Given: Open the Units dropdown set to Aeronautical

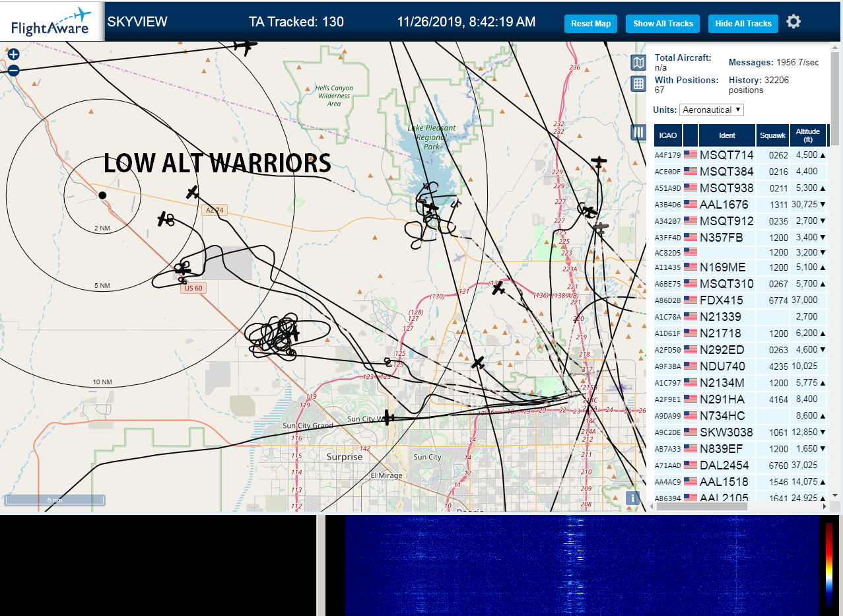Looking at the screenshot, I should pyautogui.click(x=712, y=110).
